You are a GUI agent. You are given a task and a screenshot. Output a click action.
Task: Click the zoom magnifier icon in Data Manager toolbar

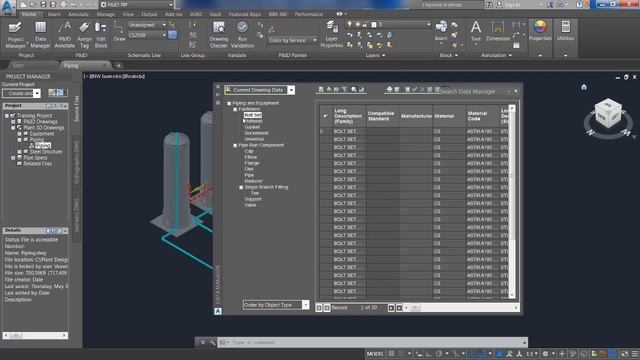pos(354,89)
